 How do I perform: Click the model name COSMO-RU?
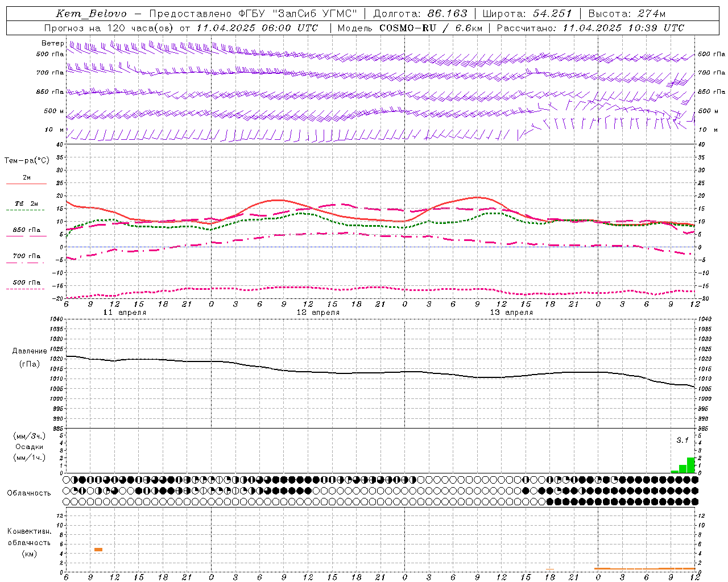[408, 28]
